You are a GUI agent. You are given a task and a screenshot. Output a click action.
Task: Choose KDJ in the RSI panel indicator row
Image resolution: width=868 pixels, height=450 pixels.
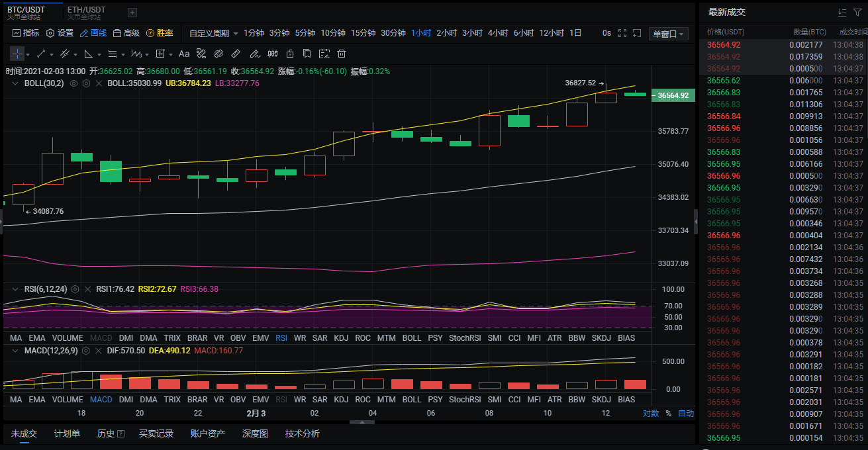(341, 337)
